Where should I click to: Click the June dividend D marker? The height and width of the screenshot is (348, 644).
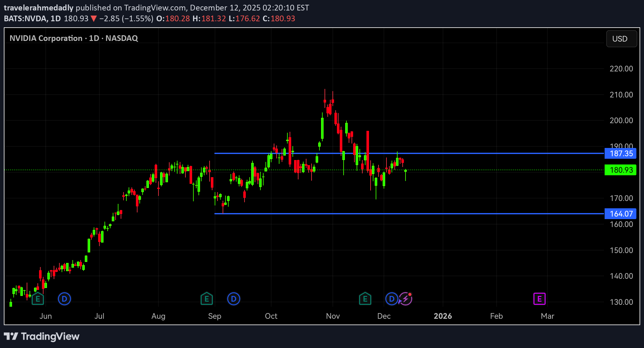[x=64, y=299]
